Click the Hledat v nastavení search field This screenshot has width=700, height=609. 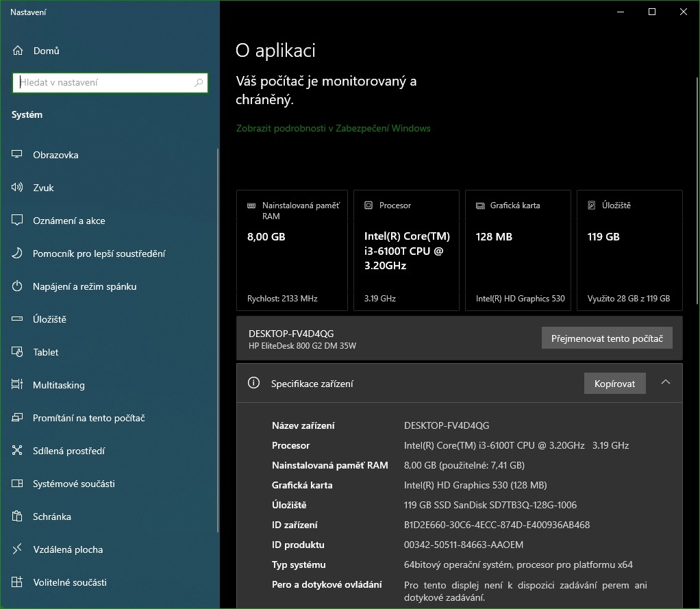click(x=106, y=83)
